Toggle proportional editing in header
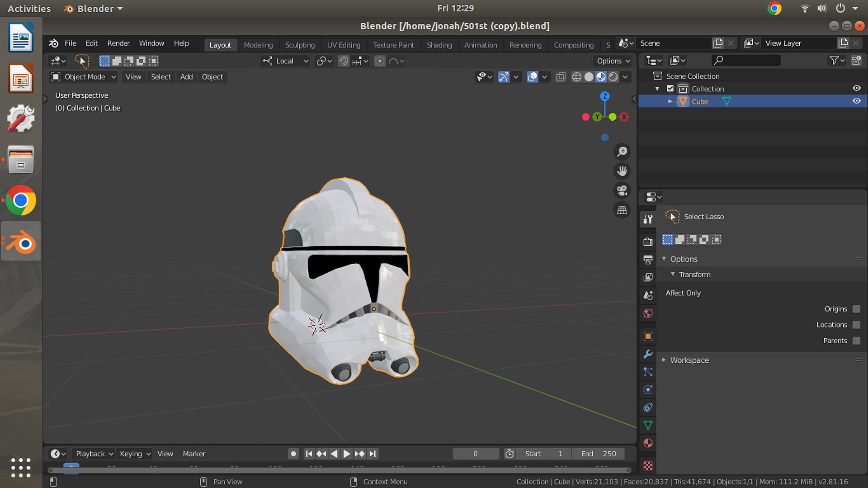868x488 pixels. pyautogui.click(x=380, y=61)
